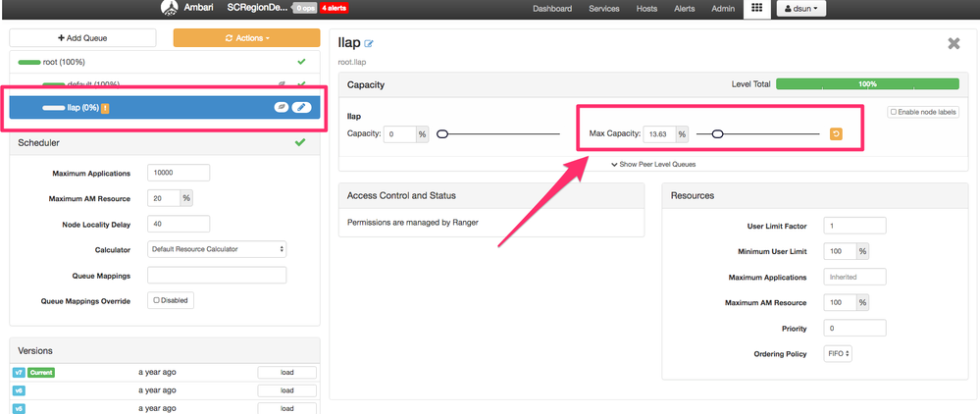Toggle Enable node labels checkbox
Viewport: 980px width, 414px height.
pos(893,112)
